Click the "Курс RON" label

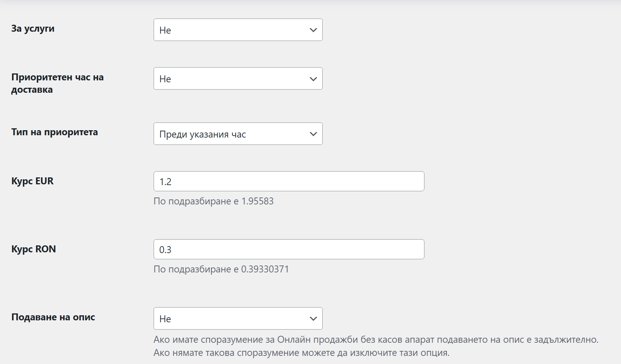point(34,249)
